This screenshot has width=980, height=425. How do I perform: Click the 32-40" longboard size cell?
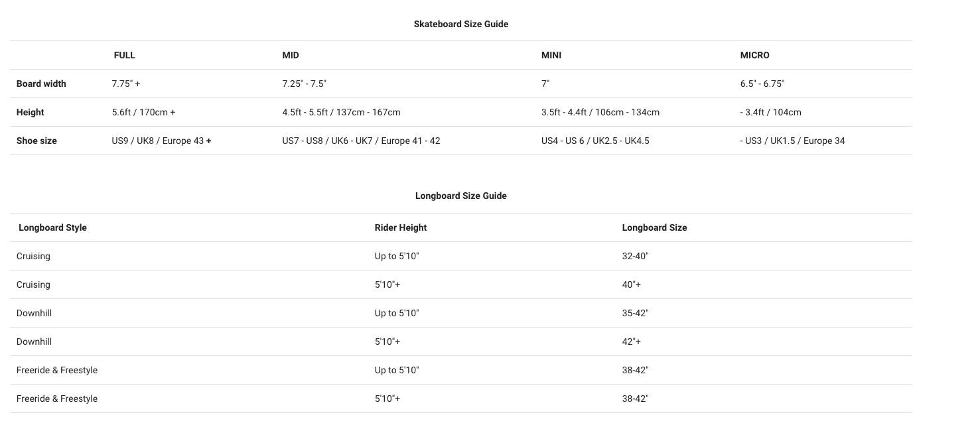pos(635,256)
